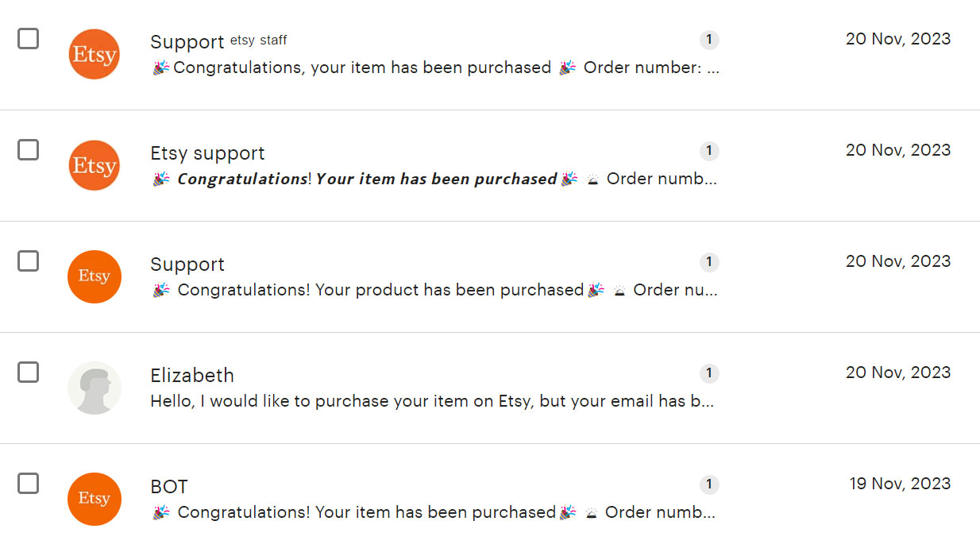980x552 pixels.
Task: Mark checkbox beside third Support message
Action: tap(28, 261)
